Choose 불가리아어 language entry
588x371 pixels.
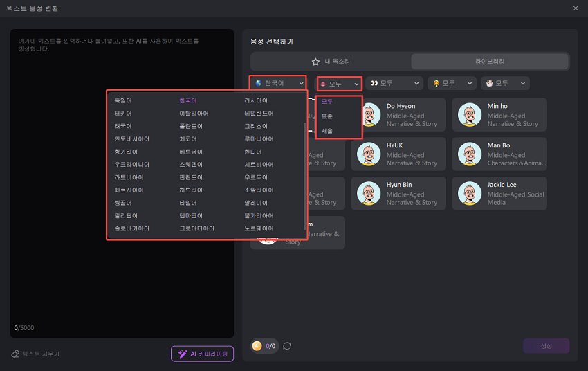pyautogui.click(x=259, y=216)
